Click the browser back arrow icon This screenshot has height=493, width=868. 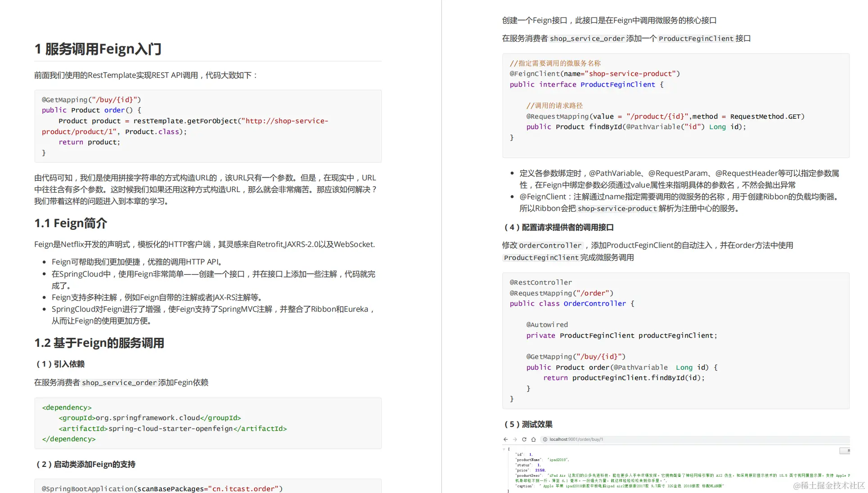point(505,439)
